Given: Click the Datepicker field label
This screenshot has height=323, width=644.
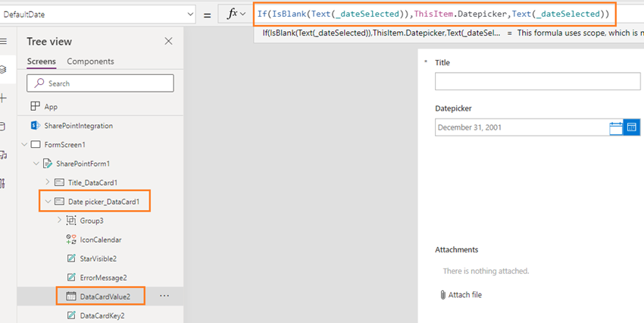Looking at the screenshot, I should coord(453,108).
